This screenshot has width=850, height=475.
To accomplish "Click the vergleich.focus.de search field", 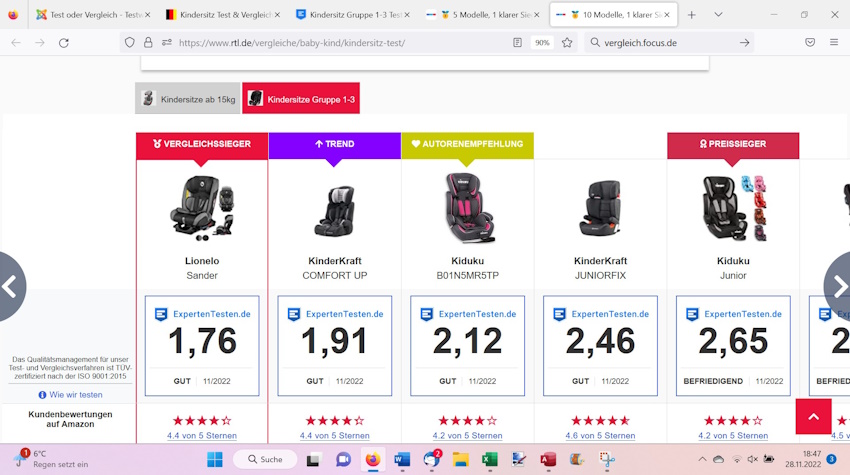I will tap(667, 43).
